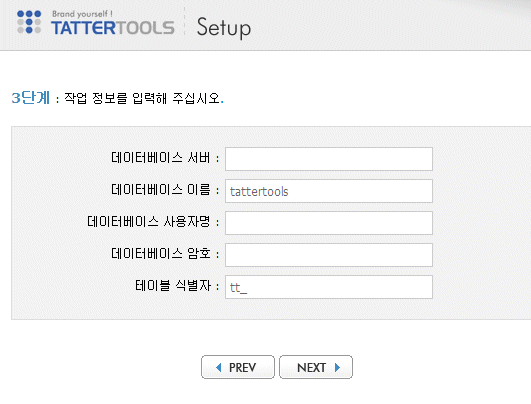The height and width of the screenshot is (404, 531).
Task: Focus the 데이터베이스 암호 password field
Action: point(329,255)
